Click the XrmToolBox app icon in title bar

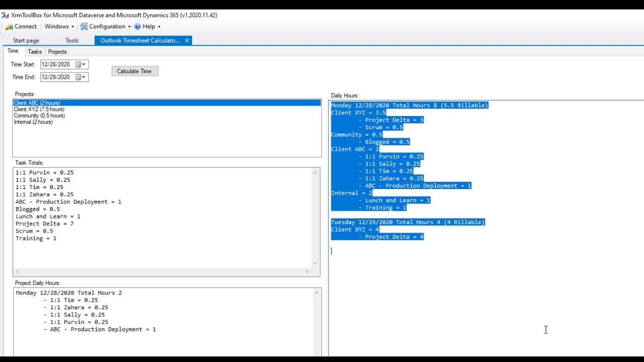[5, 15]
